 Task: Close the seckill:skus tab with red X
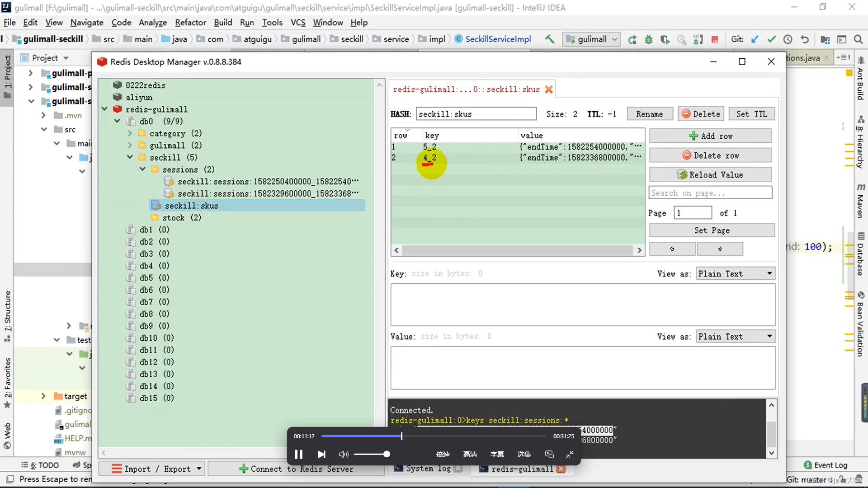(x=549, y=89)
